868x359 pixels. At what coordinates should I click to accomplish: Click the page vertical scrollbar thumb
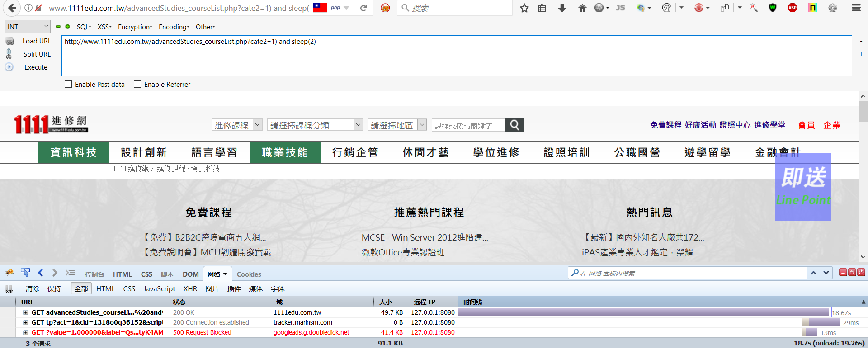[863, 111]
